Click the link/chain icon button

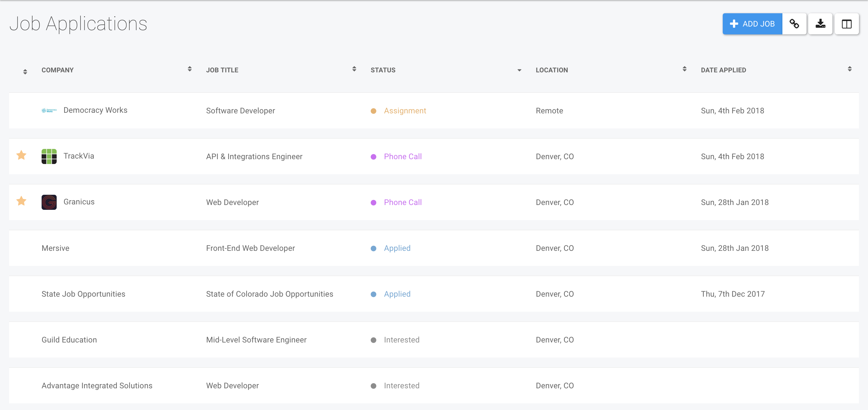coord(794,24)
